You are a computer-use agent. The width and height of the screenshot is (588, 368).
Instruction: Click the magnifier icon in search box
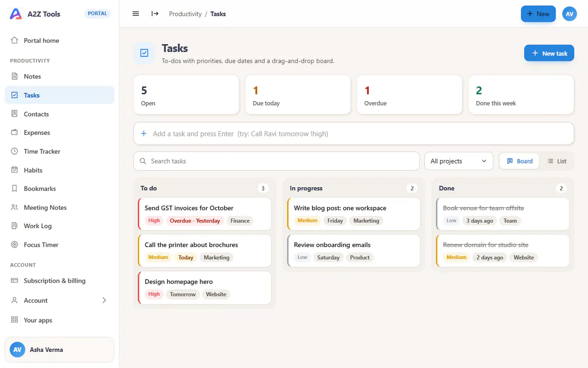coord(143,161)
